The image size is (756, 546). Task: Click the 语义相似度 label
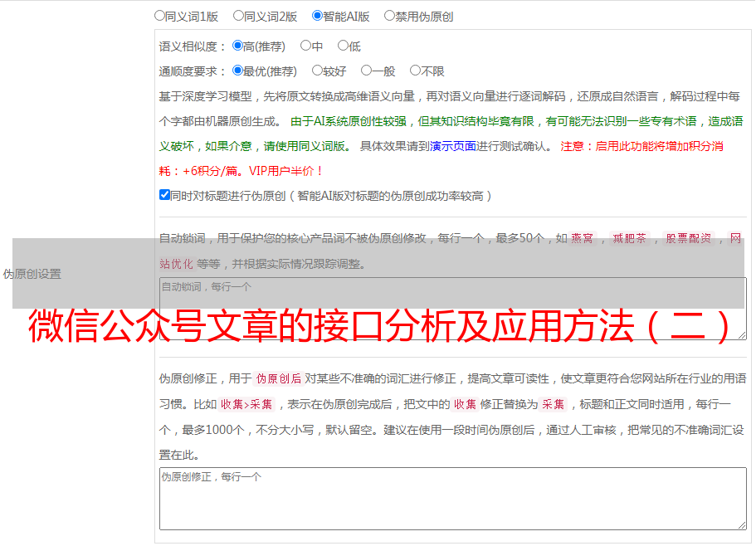point(193,46)
